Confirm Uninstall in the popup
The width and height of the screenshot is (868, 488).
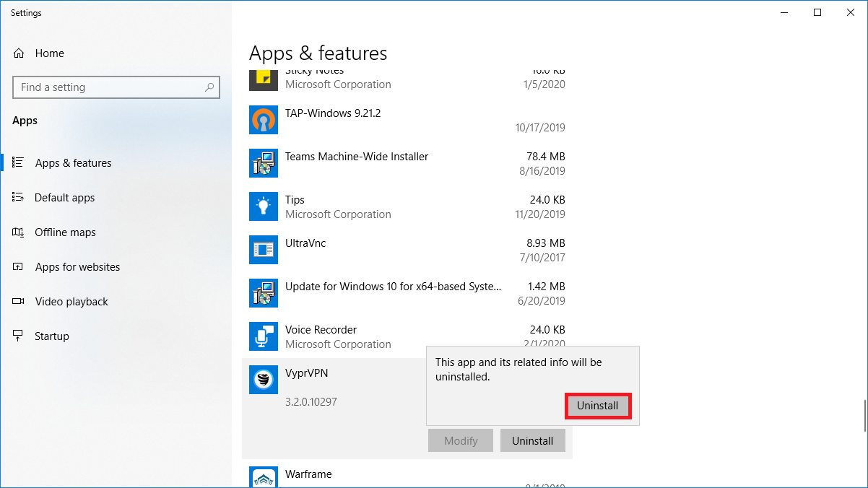[598, 406]
